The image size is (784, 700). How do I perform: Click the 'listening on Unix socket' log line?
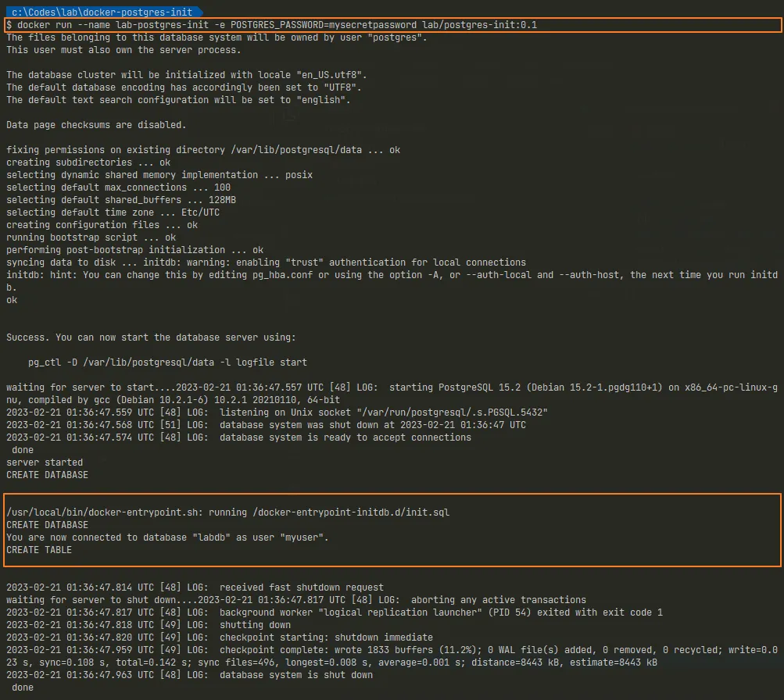(x=383, y=412)
